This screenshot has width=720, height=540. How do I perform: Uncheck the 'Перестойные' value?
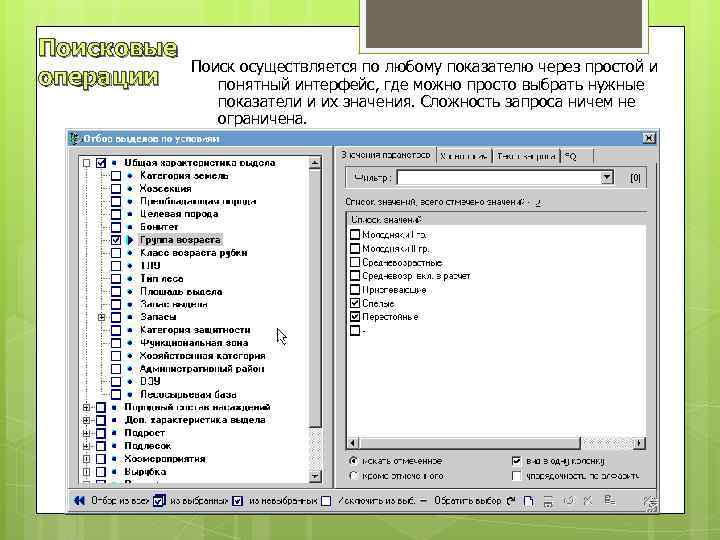[354, 316]
